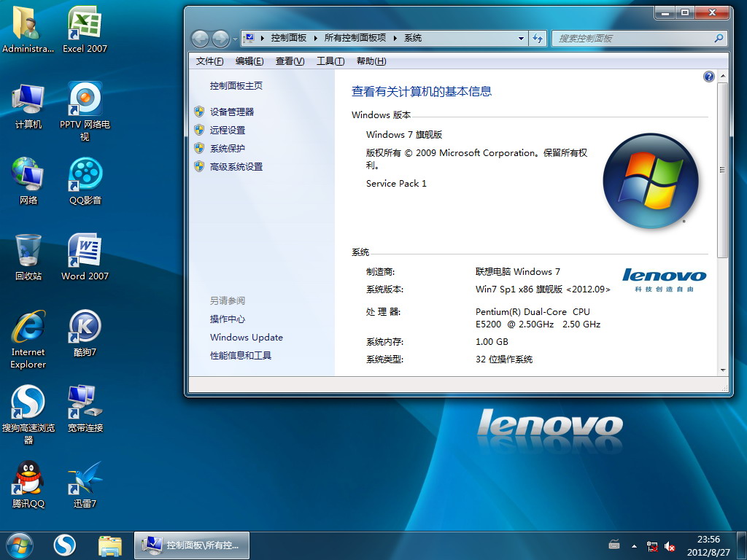Viewport: 747px width, 560px height.
Task: Click the value '32 位操作系统'
Action: [504, 359]
